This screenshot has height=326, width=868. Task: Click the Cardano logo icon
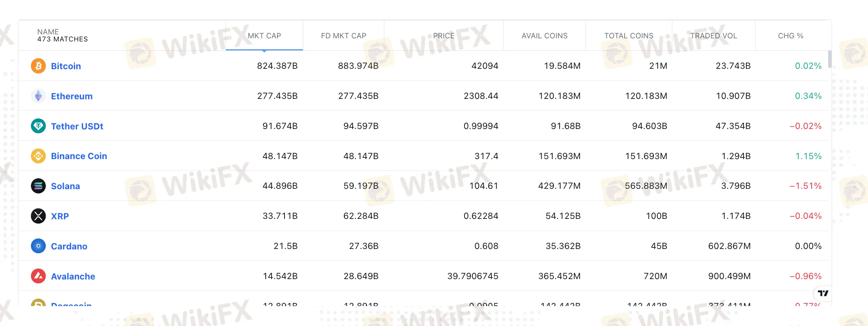pyautogui.click(x=38, y=246)
